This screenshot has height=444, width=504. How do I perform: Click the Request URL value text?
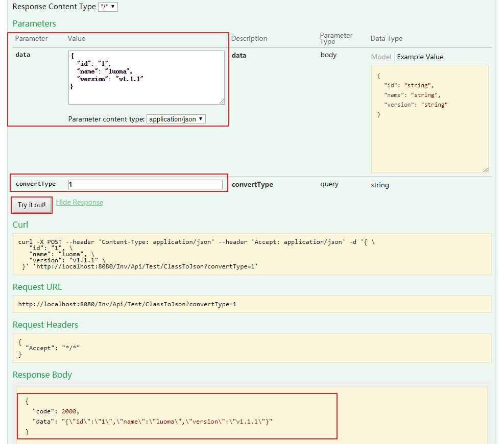(x=127, y=304)
